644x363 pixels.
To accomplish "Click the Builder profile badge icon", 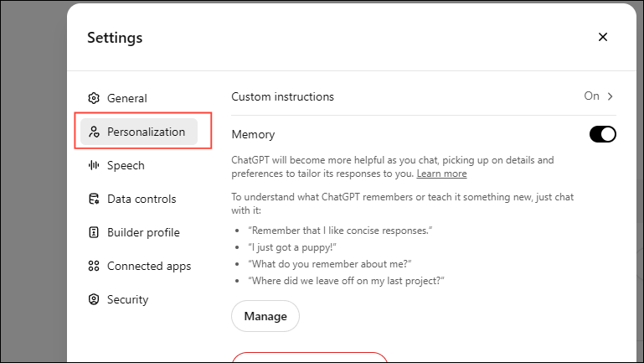I will 95,232.
